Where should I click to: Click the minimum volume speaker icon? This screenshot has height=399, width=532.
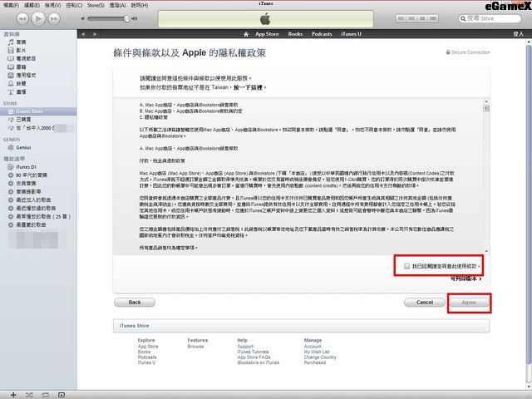[83, 18]
